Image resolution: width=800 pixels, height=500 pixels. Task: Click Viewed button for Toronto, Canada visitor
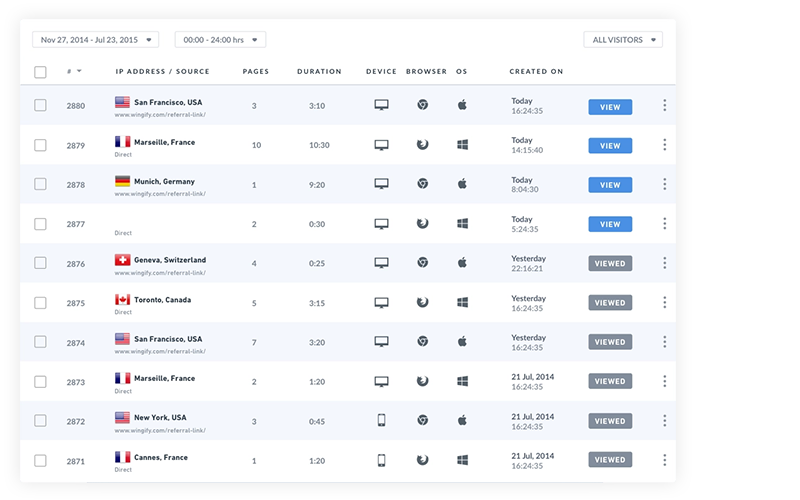[x=610, y=303]
